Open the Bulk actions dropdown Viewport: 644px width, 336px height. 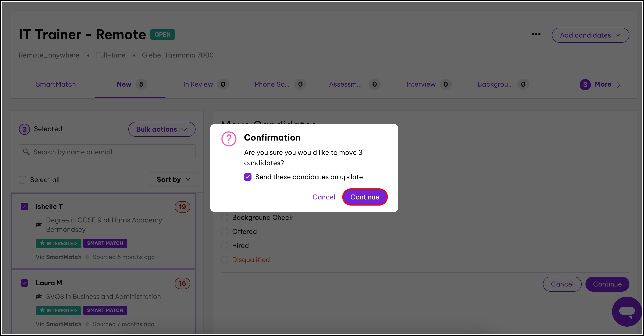point(162,129)
